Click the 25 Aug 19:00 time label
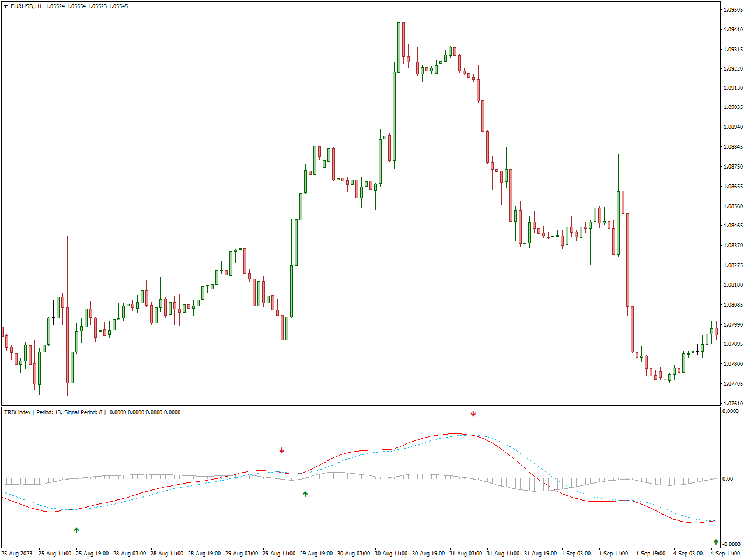This screenshot has width=747, height=560. click(x=92, y=554)
